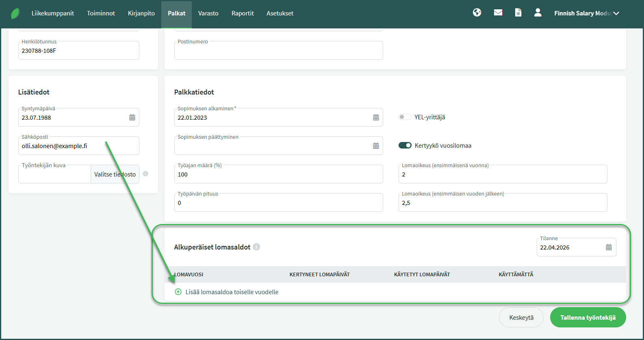This screenshot has height=340, width=644.
Task: Enable the YEL-yrittäjä toggle
Action: point(405,117)
